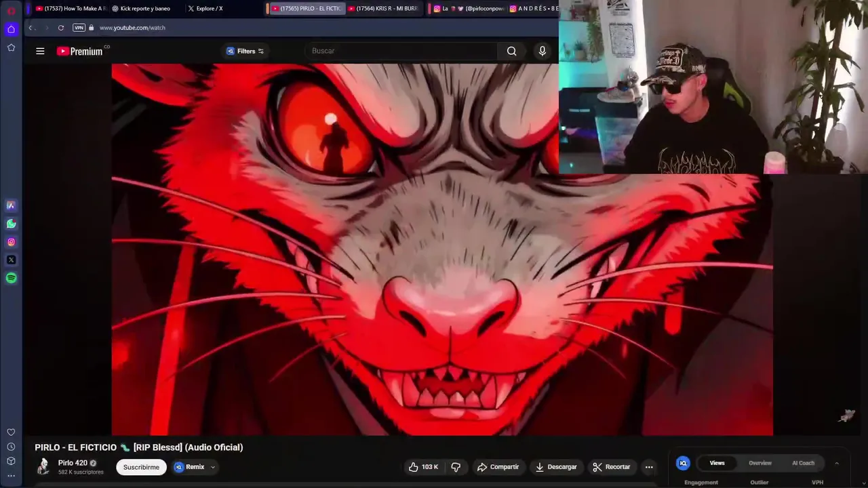This screenshot has width=868, height=488.
Task: Open Instagram from Opera sidebar
Action: pyautogui.click(x=11, y=242)
